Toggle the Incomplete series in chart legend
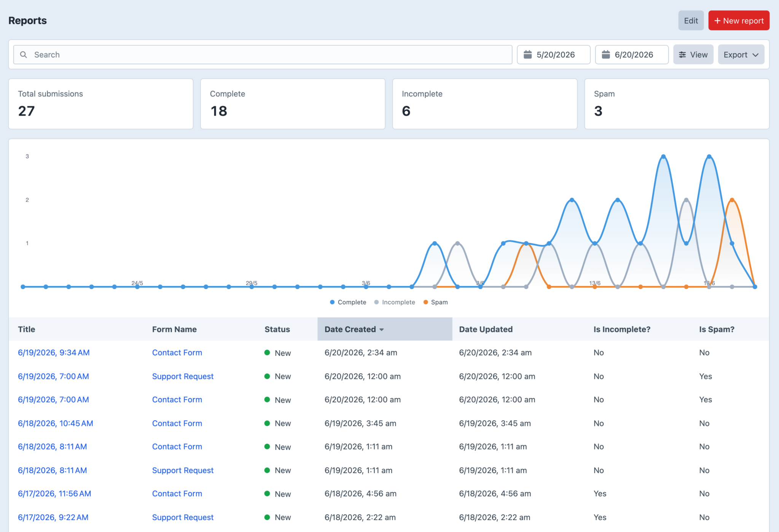The image size is (779, 532). pos(395,302)
